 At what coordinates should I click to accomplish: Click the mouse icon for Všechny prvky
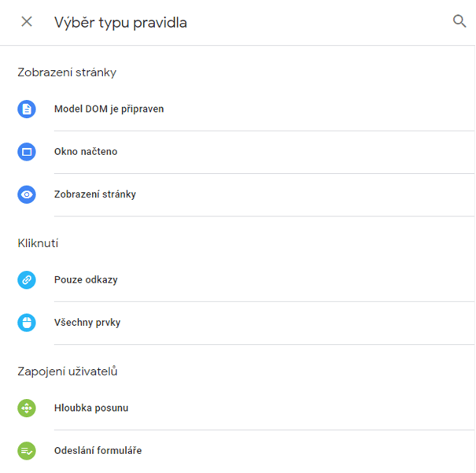[27, 322]
